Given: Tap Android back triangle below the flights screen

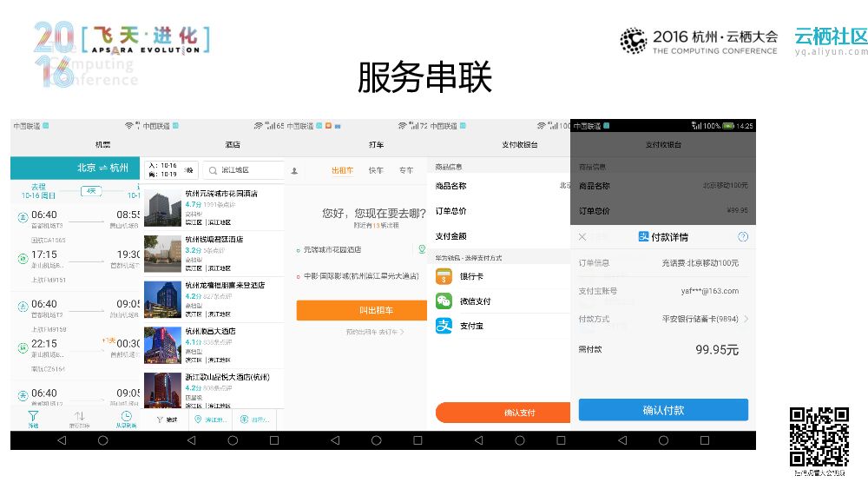Looking at the screenshot, I should [x=62, y=440].
